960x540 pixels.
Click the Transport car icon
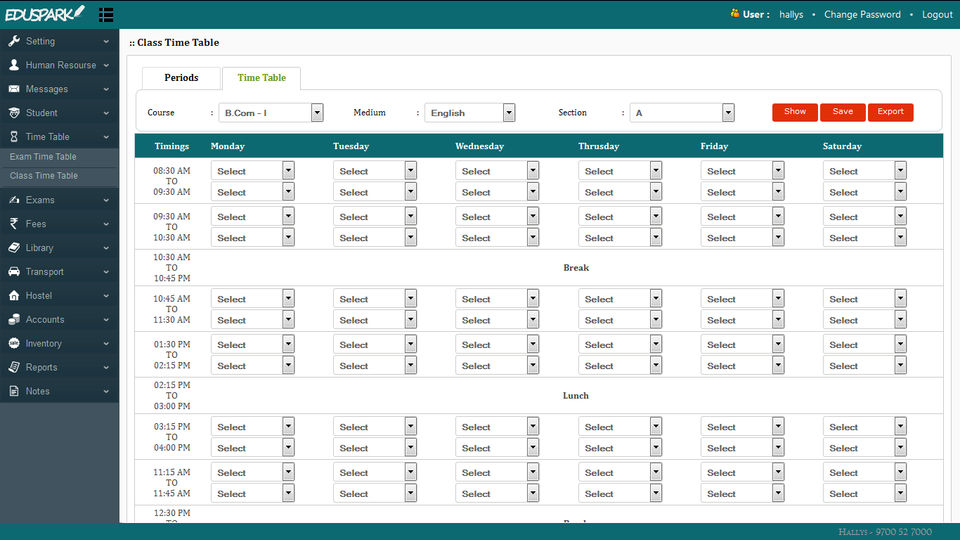(x=13, y=271)
